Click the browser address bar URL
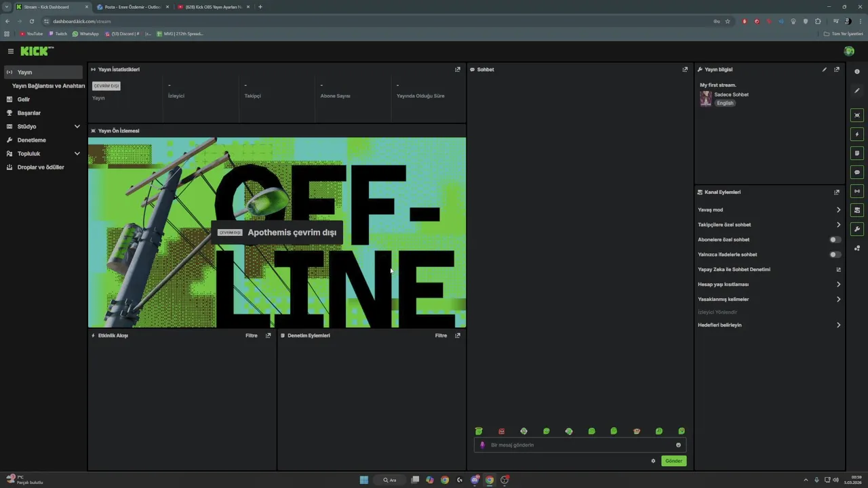The height and width of the screenshot is (488, 868). pyautogui.click(x=81, y=21)
